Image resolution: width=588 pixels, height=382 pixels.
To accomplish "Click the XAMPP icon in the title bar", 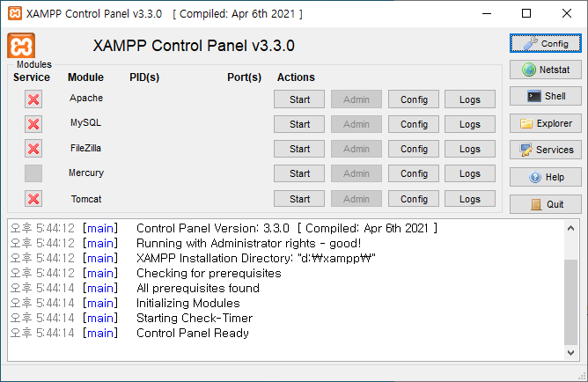I will click(x=15, y=13).
